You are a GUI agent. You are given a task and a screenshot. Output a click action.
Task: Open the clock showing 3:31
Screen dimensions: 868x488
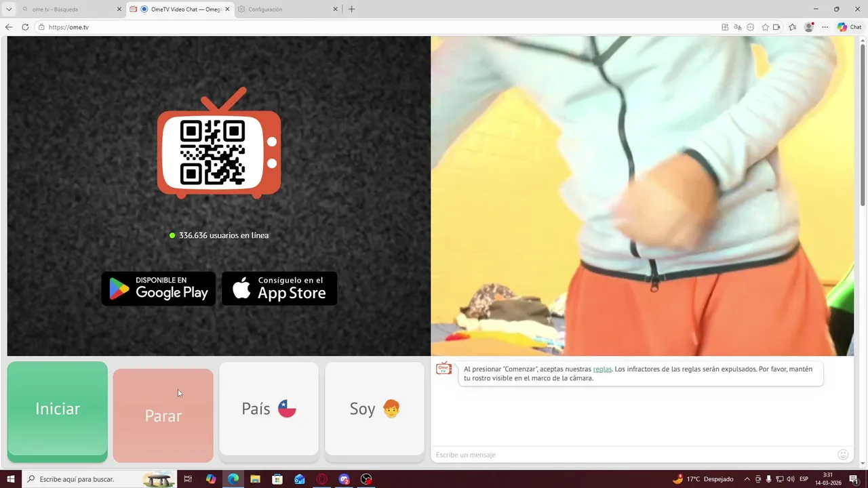click(x=828, y=479)
